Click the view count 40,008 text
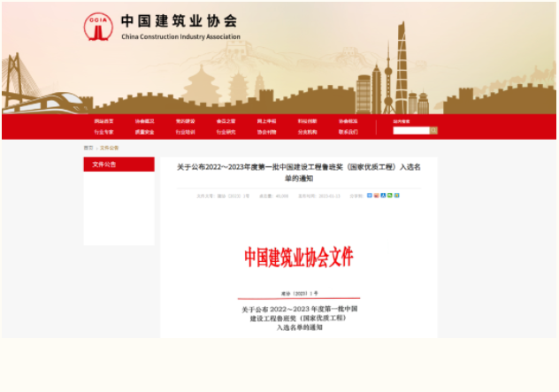This screenshot has width=559, height=392. coord(281,196)
